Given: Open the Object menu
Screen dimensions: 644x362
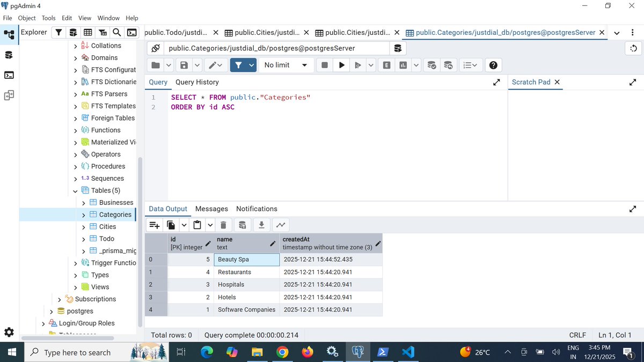Looking at the screenshot, I should 27,18.
